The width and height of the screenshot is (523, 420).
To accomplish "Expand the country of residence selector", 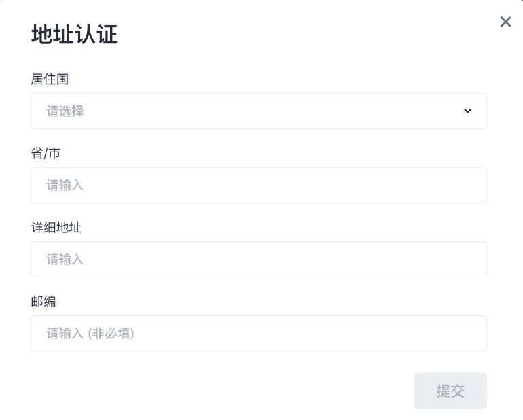I will pos(258,111).
